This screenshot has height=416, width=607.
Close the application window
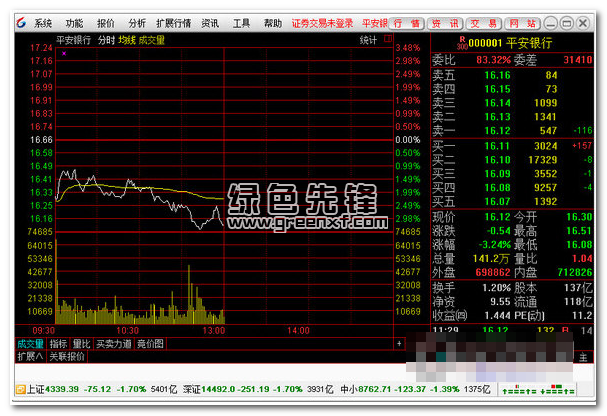[x=583, y=24]
